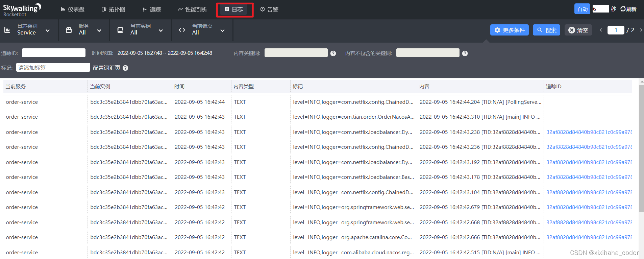
Task: Click the 刷新 refresh button
Action: [628, 9]
